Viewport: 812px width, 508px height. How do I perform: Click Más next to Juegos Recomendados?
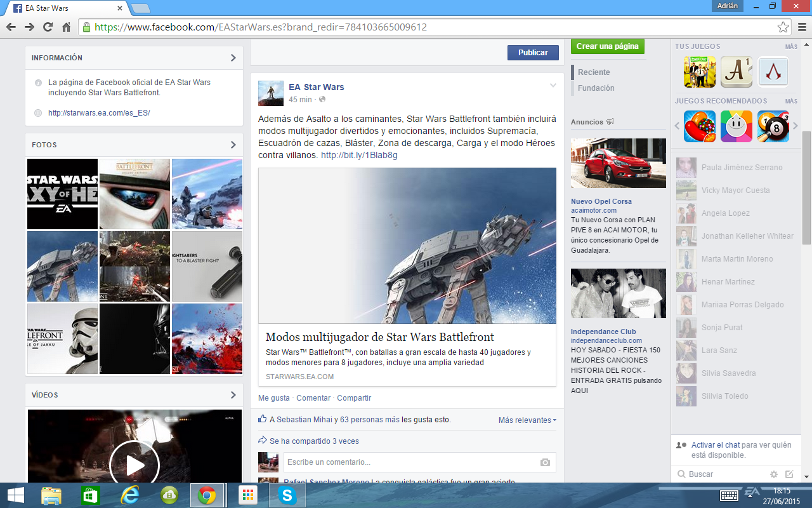[x=791, y=102]
